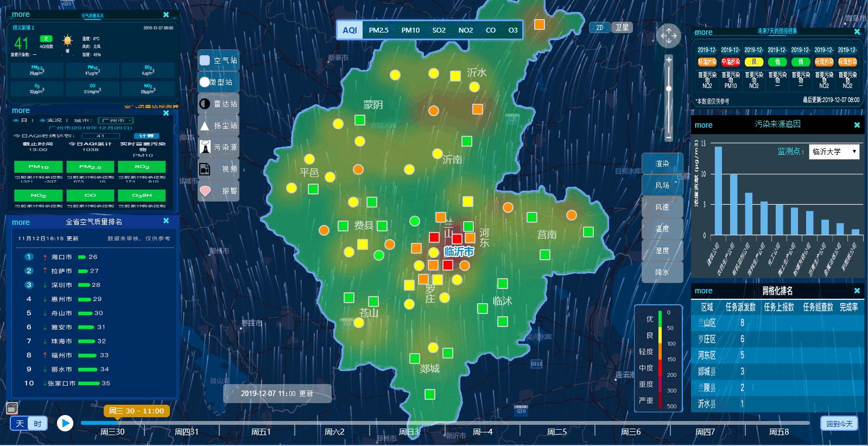Image resolution: width=868 pixels, height=446 pixels.
Task: Click the map zoom slider handle
Action: [669, 88]
